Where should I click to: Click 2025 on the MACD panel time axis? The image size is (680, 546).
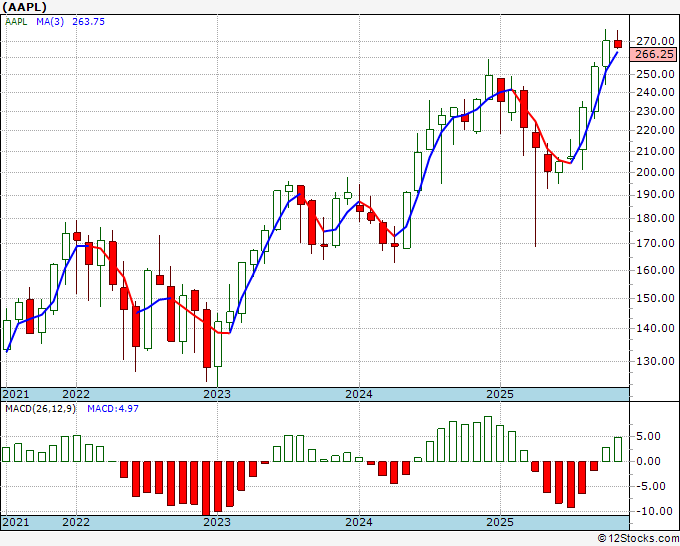tap(500, 522)
